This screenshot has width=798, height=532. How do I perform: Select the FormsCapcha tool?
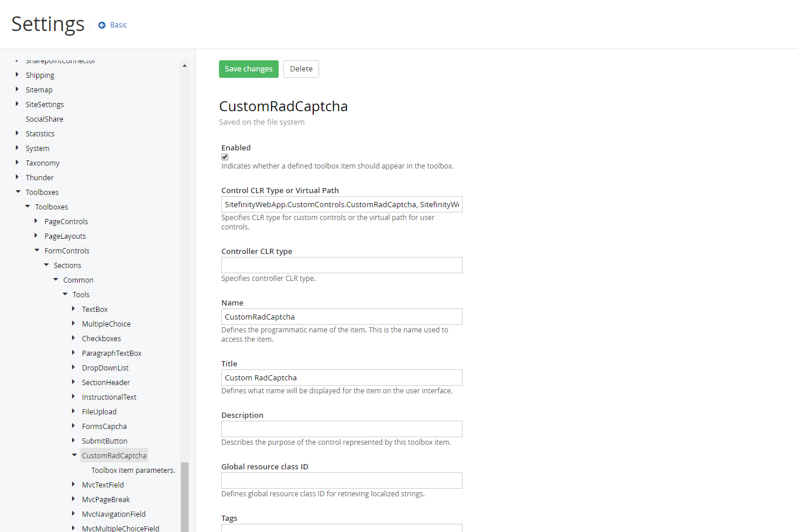104,426
